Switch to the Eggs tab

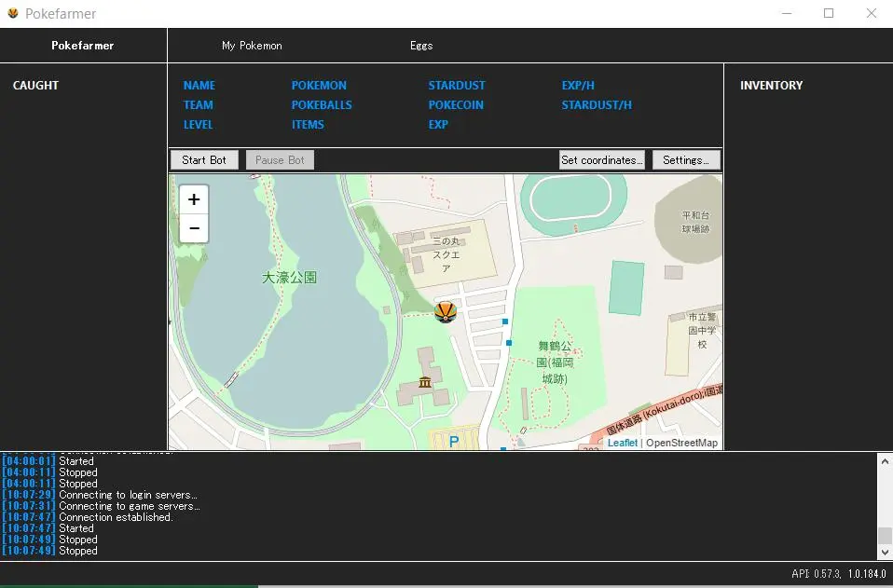[421, 46]
